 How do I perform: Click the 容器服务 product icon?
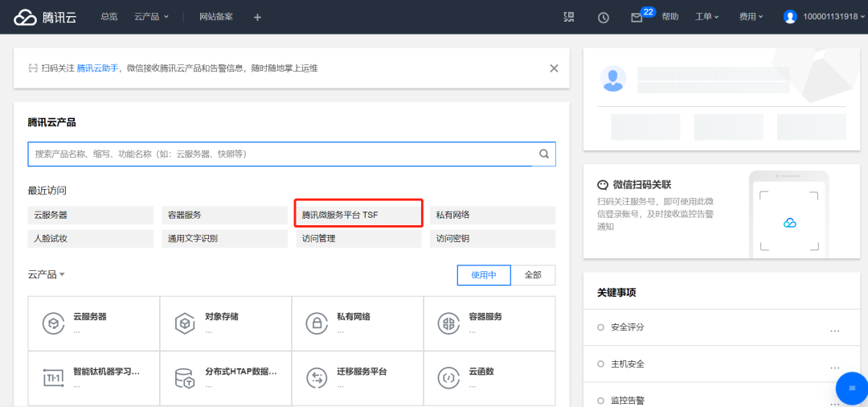point(448,323)
